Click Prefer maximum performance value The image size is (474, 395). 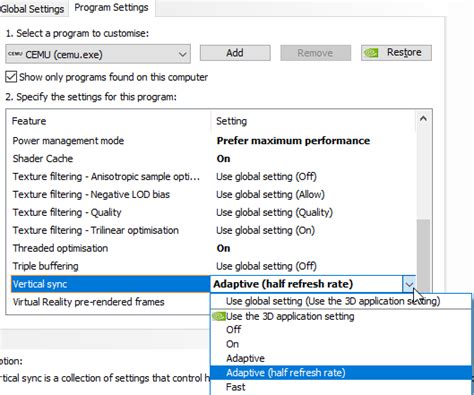(293, 141)
